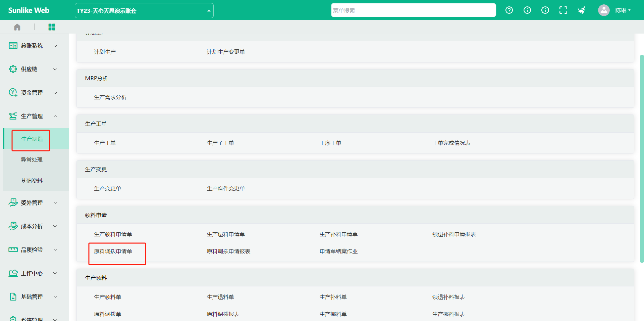Image resolution: width=644 pixels, height=321 pixels.
Task: Open 生产领料申请单 link
Action: 113,234
